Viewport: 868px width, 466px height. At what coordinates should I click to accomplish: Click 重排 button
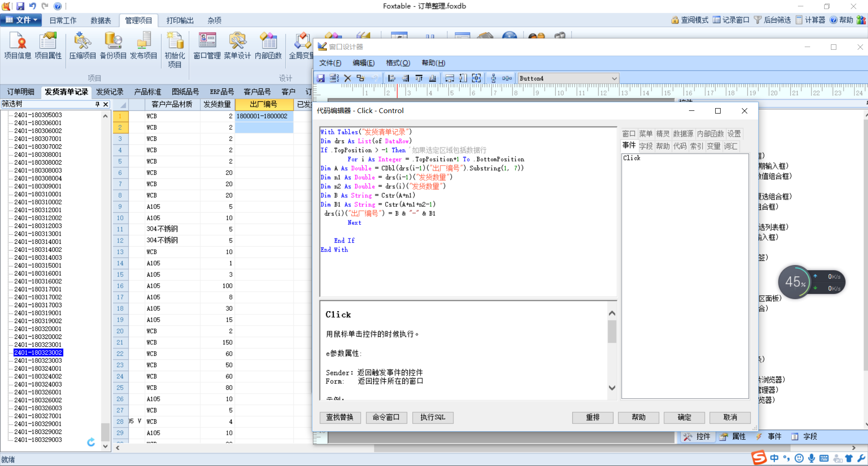[593, 417]
